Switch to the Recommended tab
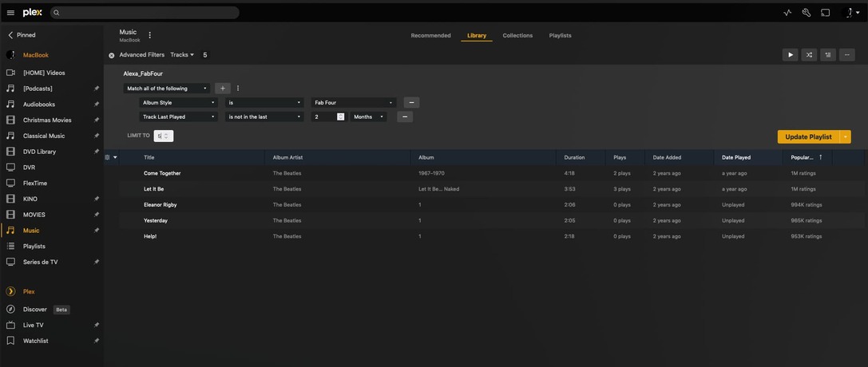Image resolution: width=868 pixels, height=367 pixels. tap(430, 35)
